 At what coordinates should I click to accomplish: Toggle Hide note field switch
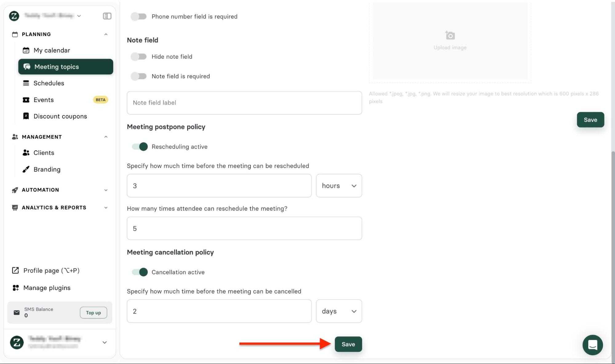[x=139, y=57]
